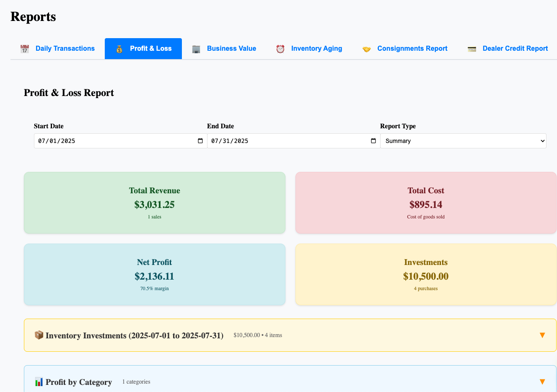Click the Total Cost card
Image resolution: width=557 pixels, height=392 pixels.
click(x=426, y=203)
